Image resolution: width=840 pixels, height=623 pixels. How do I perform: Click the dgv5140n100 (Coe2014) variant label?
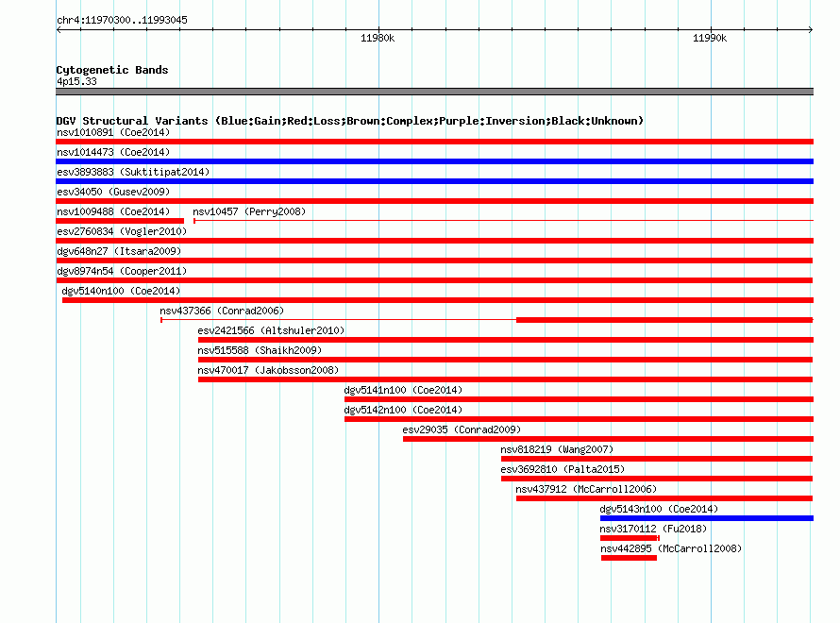coord(121,291)
